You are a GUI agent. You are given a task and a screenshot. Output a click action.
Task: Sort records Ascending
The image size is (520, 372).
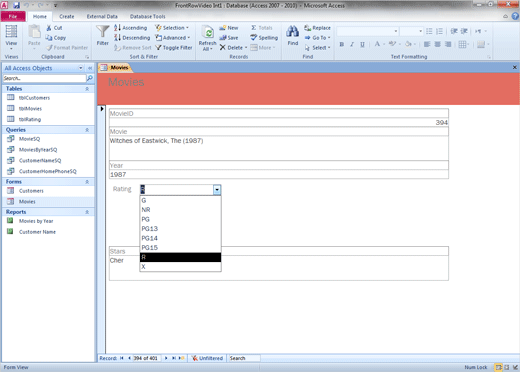(130, 28)
